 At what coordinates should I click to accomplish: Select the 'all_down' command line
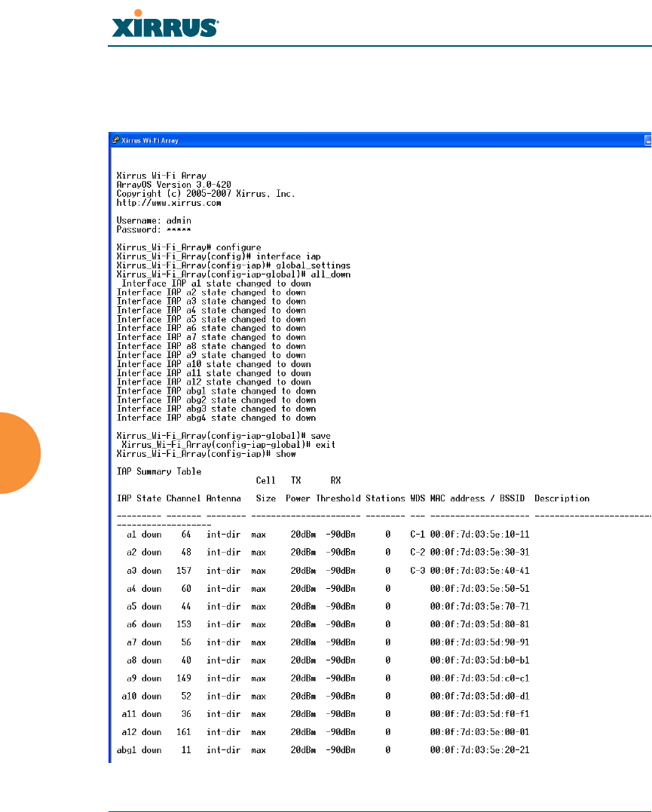coord(234,274)
